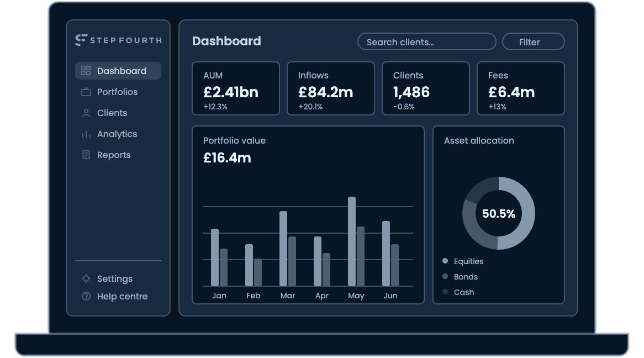Select the Equities legend dot
The image size is (644, 358).
(x=445, y=261)
